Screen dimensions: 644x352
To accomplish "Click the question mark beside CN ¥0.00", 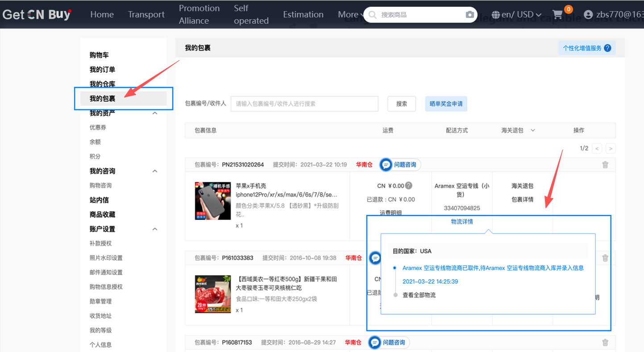I will coord(408,186).
